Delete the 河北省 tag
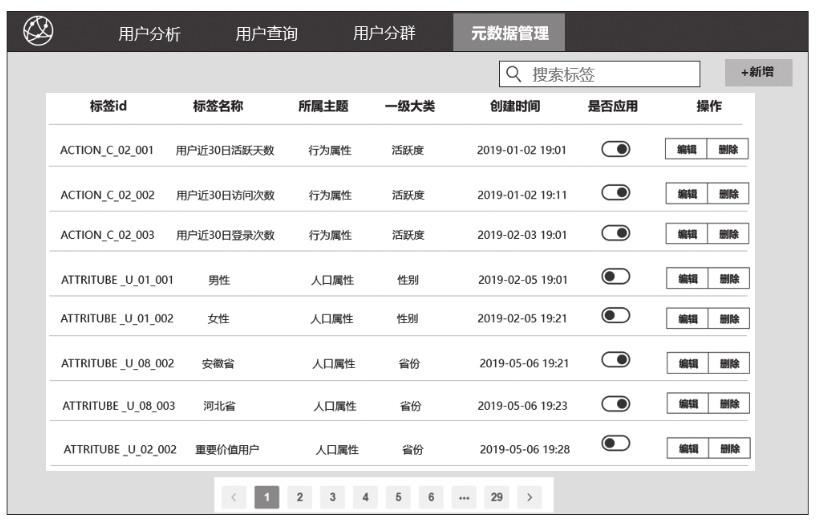 (x=729, y=403)
